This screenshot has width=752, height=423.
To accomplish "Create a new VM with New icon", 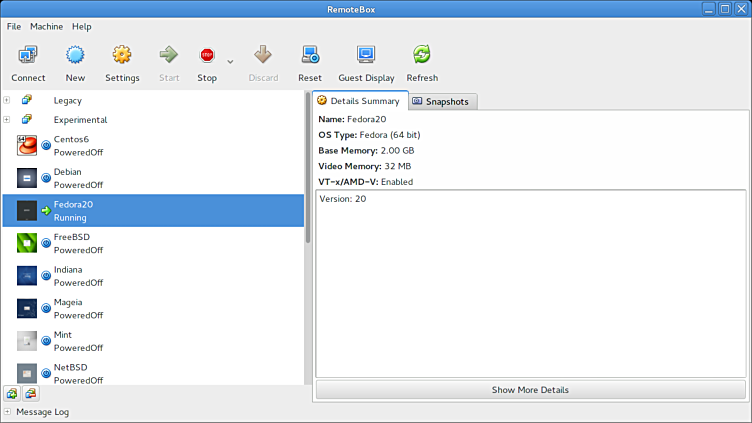I will (x=75, y=56).
